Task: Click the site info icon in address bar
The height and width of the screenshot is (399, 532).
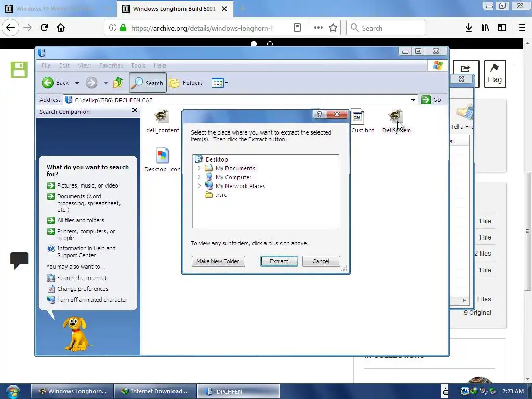Action: pyautogui.click(x=113, y=28)
